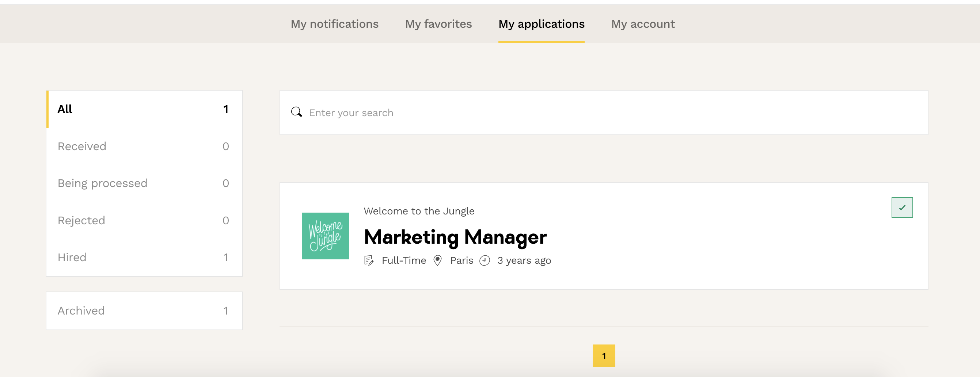Select the My applications tab
The height and width of the screenshot is (377, 980).
click(541, 24)
